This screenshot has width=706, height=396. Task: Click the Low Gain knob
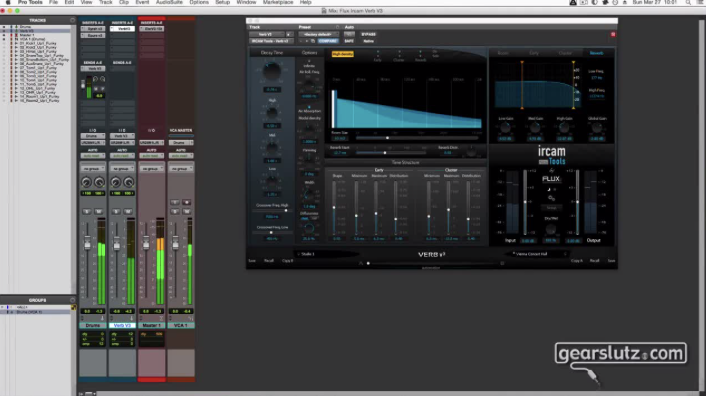pos(506,128)
